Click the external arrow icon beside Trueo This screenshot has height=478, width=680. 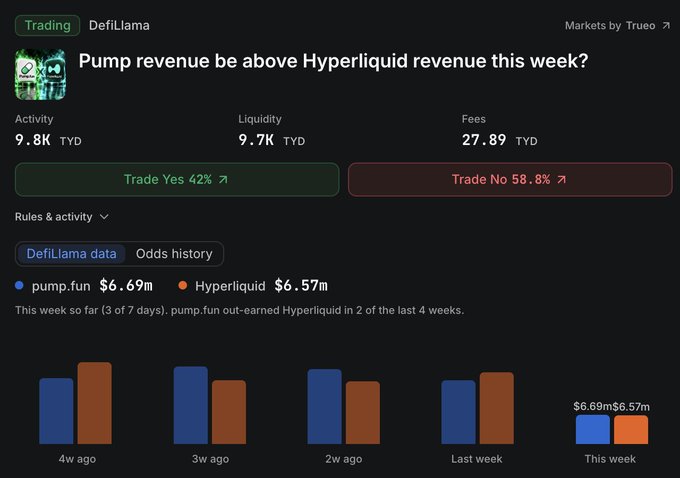pyautogui.click(x=666, y=26)
